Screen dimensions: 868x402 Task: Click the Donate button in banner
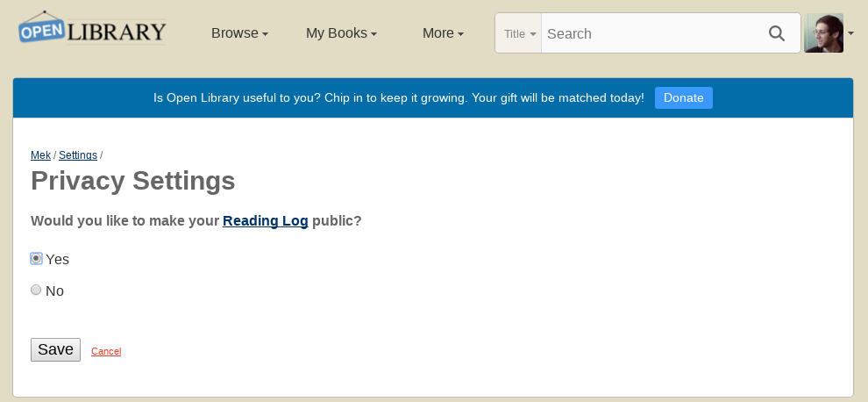(x=684, y=97)
